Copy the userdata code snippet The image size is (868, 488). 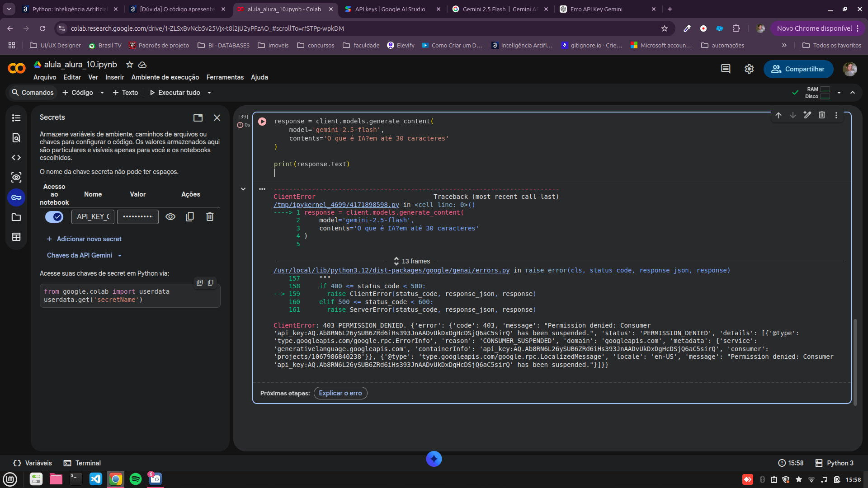click(211, 283)
